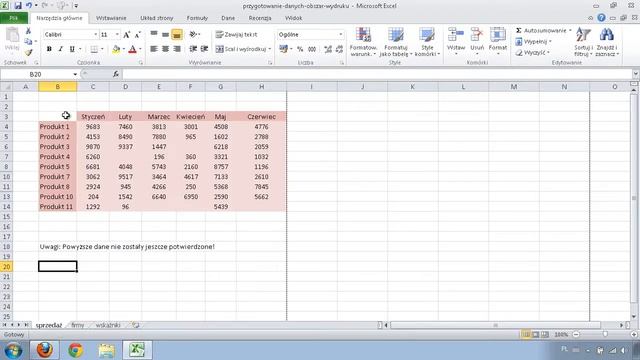Image resolution: width=640 pixels, height=360 pixels.
Task: Open the Calibri font name dropdown
Action: (x=96, y=35)
